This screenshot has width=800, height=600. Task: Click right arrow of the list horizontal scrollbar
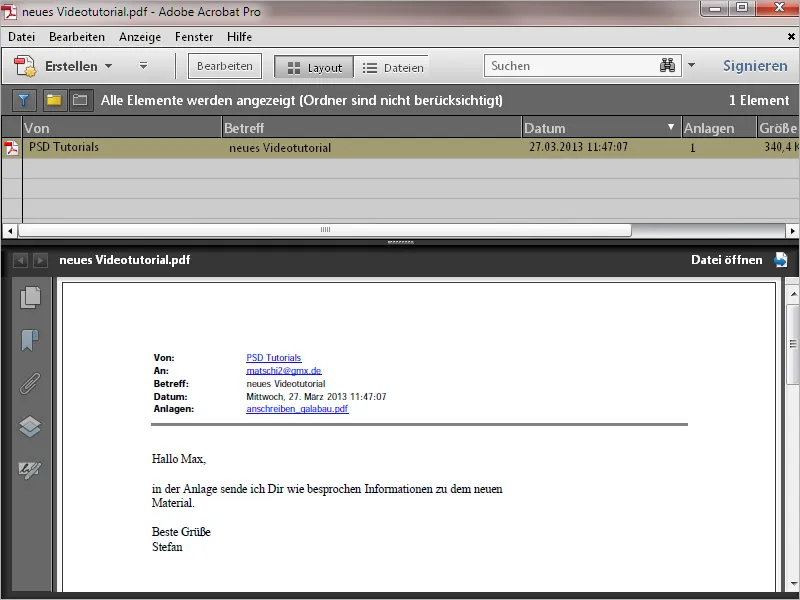[792, 231]
